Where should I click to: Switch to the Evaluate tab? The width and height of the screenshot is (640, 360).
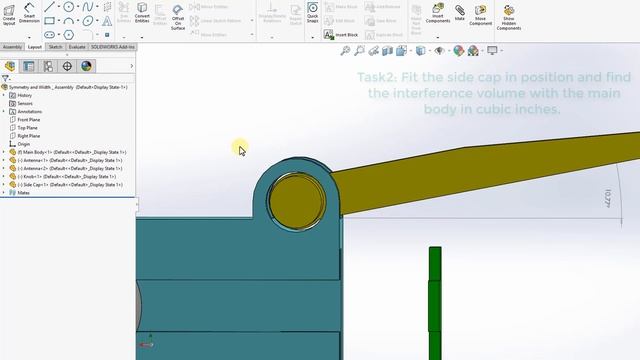click(77, 47)
